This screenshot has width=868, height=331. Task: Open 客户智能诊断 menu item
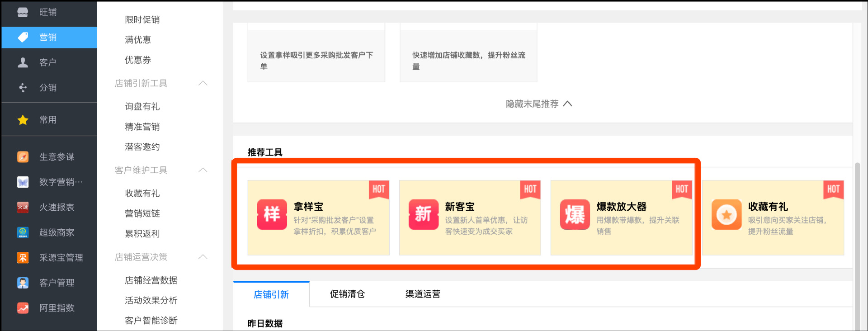[151, 320]
